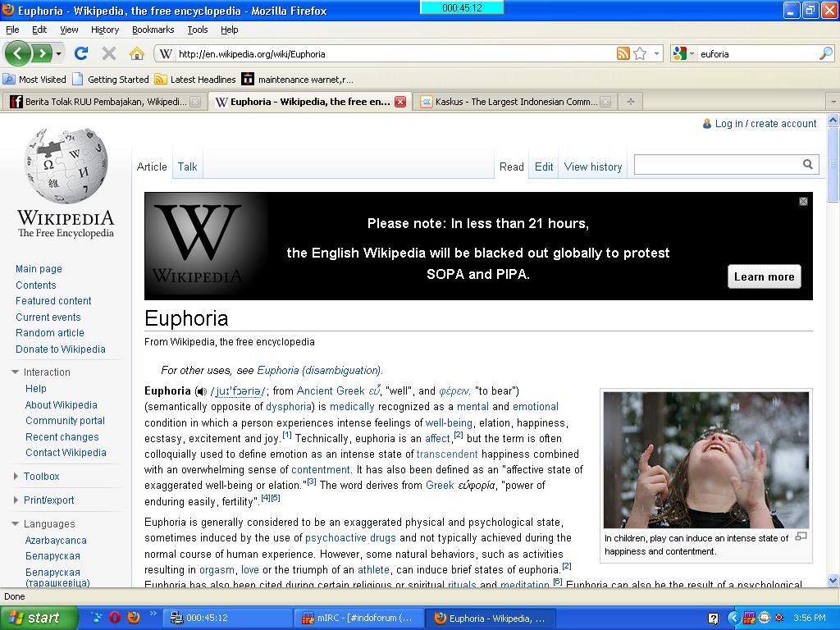Focus the Wikipedia search input field

719,164
